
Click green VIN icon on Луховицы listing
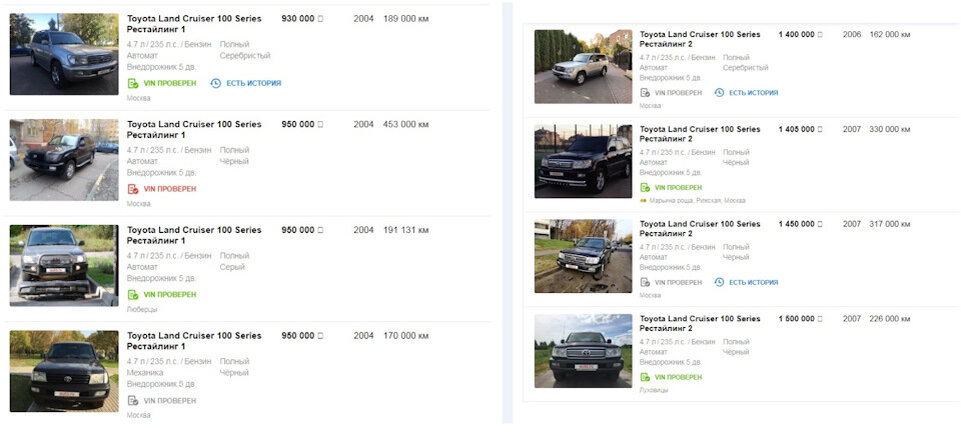coord(645,378)
